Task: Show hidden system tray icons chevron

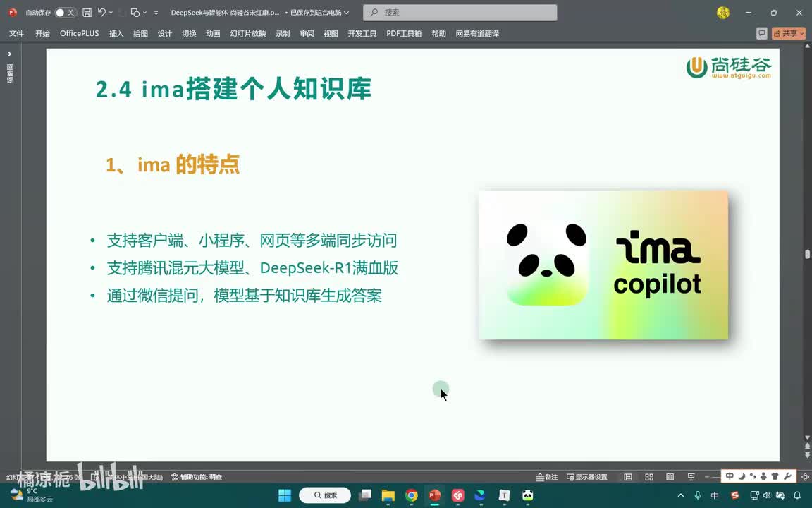Action: pos(681,495)
